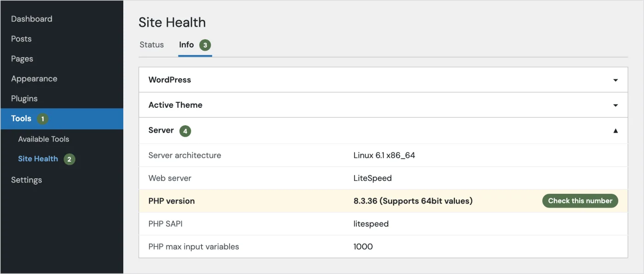Viewport: 644px width, 274px height.
Task: Open the Dashboard menu item
Action: tap(32, 19)
